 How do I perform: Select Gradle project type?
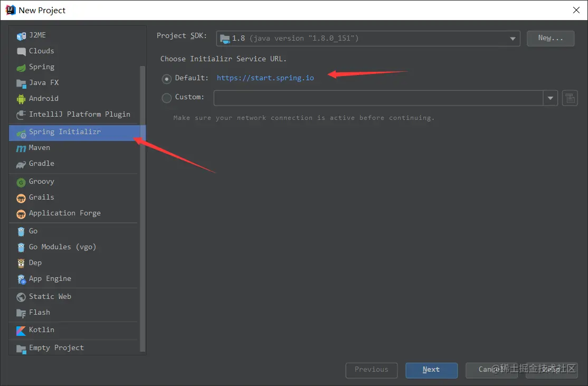click(x=73, y=164)
